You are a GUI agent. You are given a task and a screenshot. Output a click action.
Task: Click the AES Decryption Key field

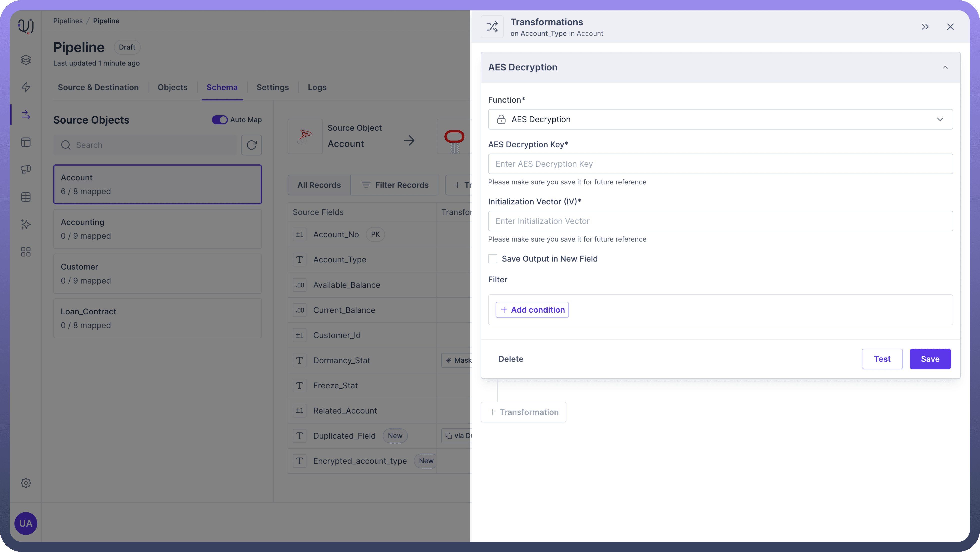(x=720, y=164)
